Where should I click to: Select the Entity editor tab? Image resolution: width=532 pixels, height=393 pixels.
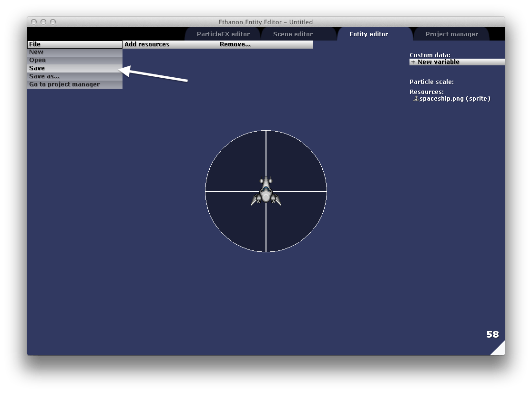point(368,34)
